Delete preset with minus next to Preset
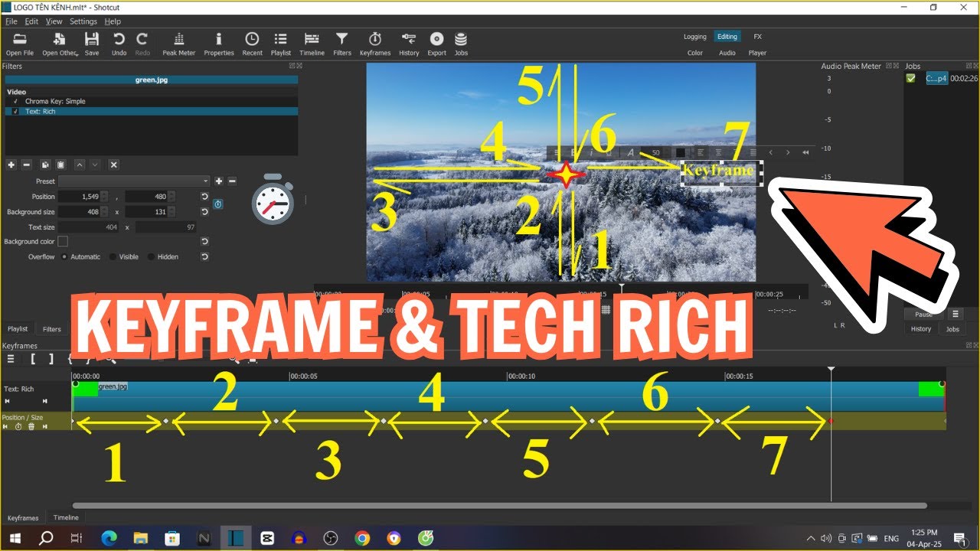 [232, 181]
